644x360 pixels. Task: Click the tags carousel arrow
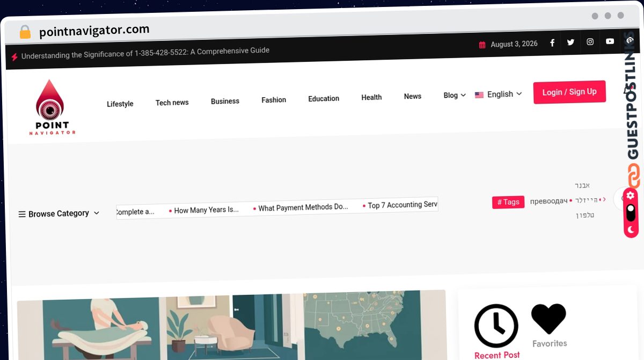(x=604, y=199)
